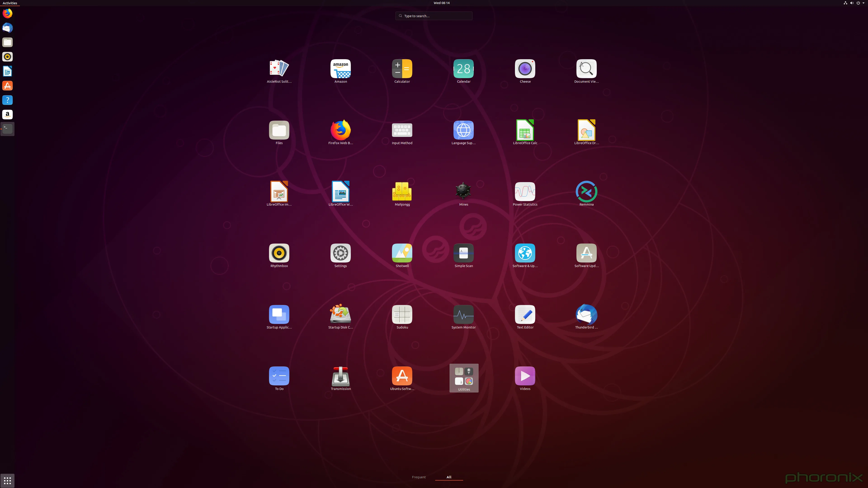Launch Firefox Web Browser in grid
This screenshot has height=488, width=868.
340,133
